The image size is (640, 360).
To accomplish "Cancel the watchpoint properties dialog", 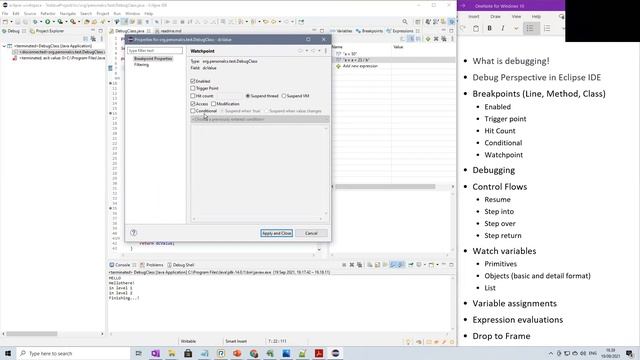I will tap(311, 233).
